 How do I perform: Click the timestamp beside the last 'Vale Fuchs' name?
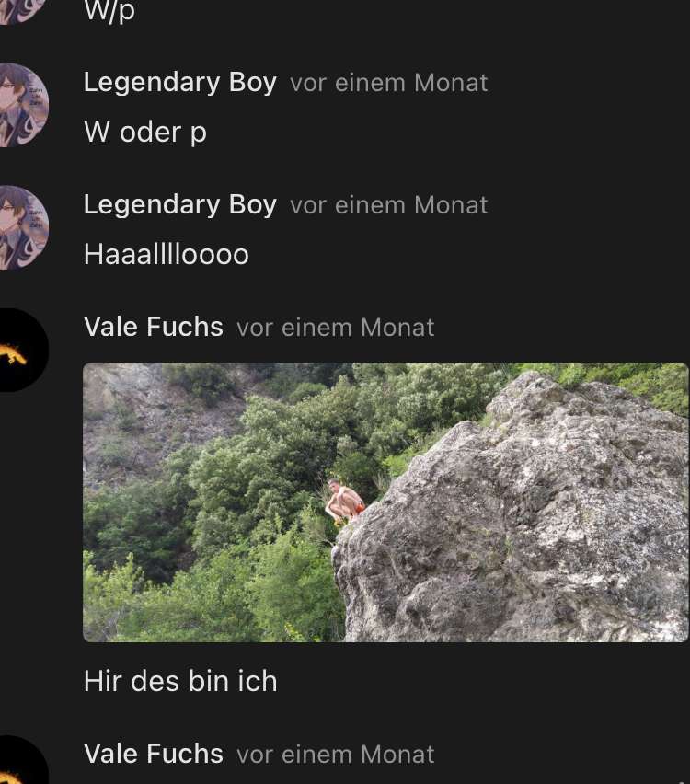(335, 755)
